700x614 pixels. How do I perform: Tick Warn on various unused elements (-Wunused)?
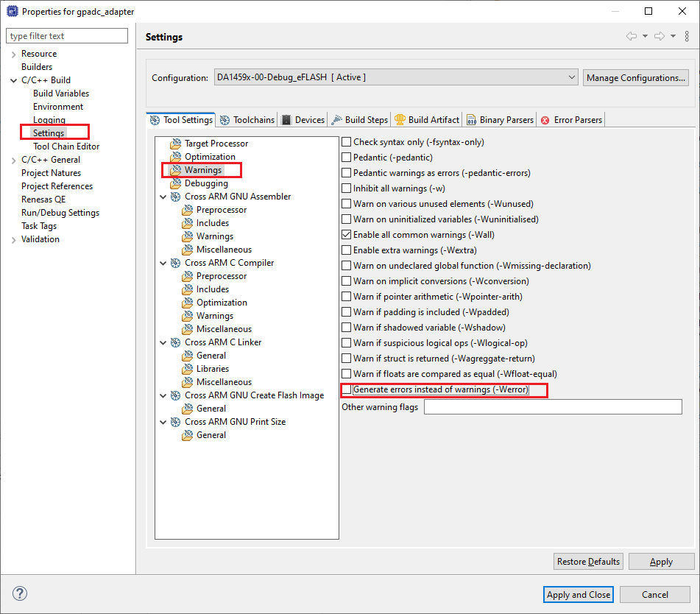click(347, 204)
